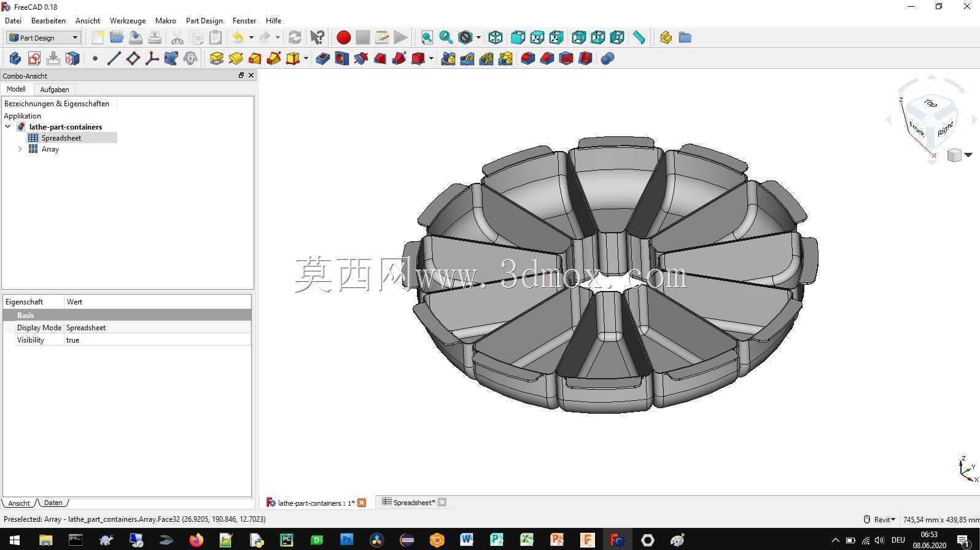Open the Ansicht menu
980x550 pixels.
(88, 20)
